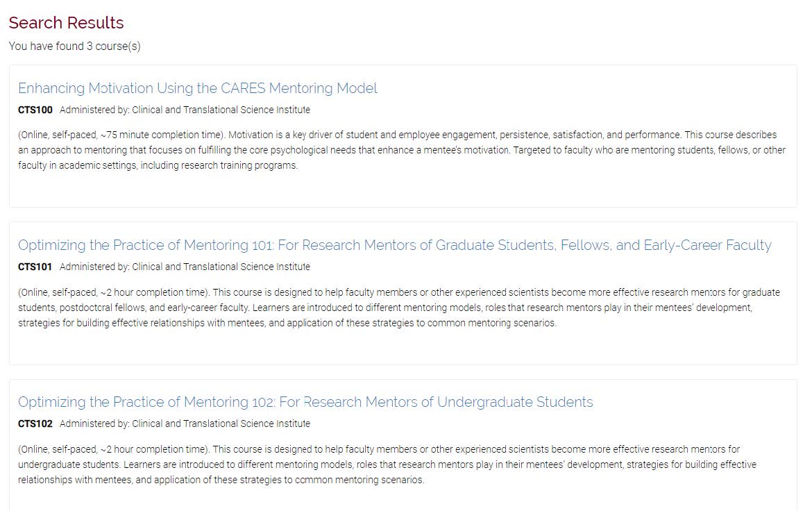The height and width of the screenshot is (511, 812).
Task: Click the Search Results heading
Action: [65, 22]
